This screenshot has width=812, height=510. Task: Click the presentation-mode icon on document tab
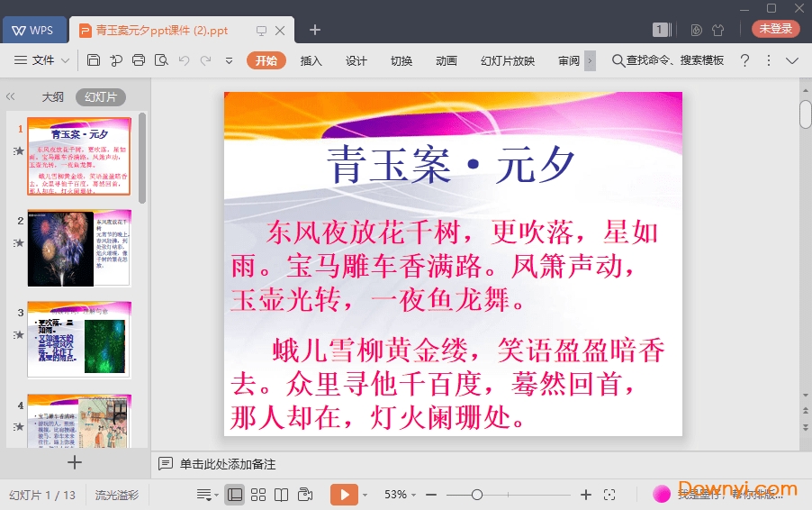point(262,31)
